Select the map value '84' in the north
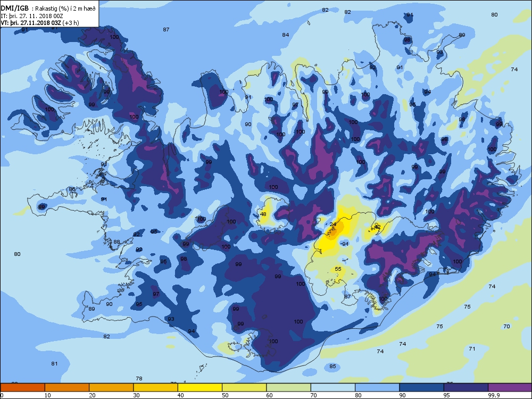This screenshot has height=399, width=532. [x=286, y=35]
